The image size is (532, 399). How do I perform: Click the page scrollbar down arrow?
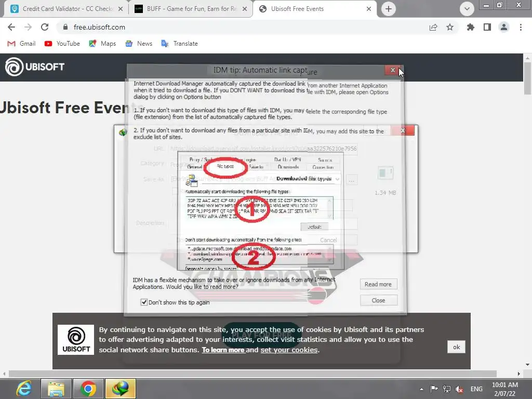click(x=528, y=365)
